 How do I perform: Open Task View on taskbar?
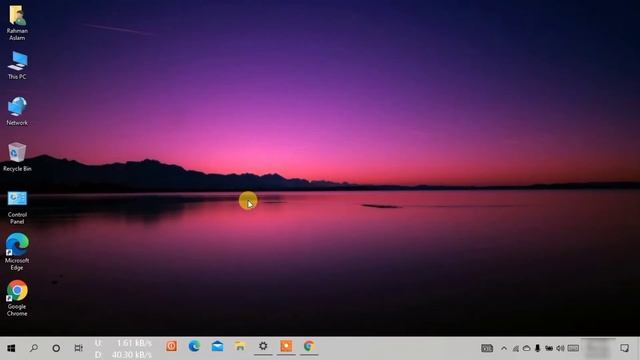pyautogui.click(x=78, y=348)
